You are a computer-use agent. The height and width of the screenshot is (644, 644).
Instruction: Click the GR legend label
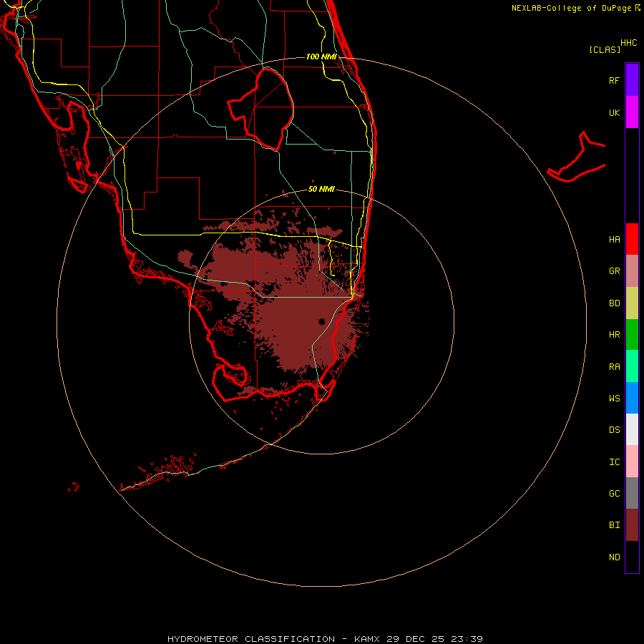click(614, 271)
